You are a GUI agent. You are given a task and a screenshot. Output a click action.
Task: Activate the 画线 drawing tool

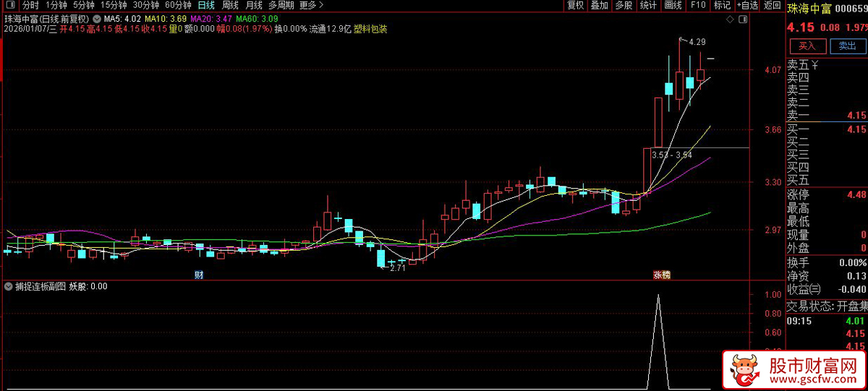point(673,5)
